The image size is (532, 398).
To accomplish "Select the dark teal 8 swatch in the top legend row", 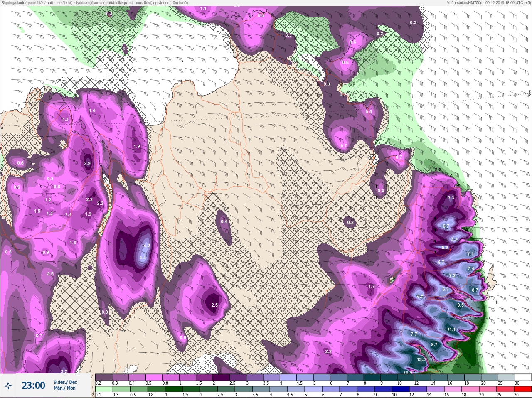I will (372, 377).
